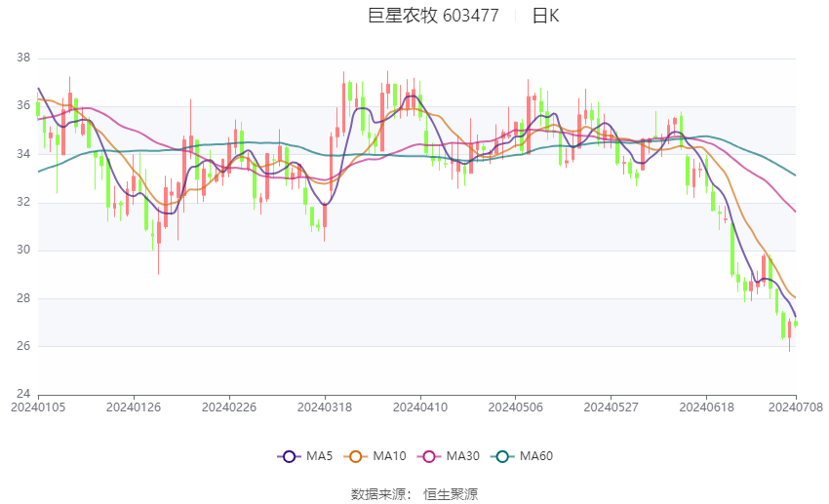Select the 20240708 date axis label

796,407
